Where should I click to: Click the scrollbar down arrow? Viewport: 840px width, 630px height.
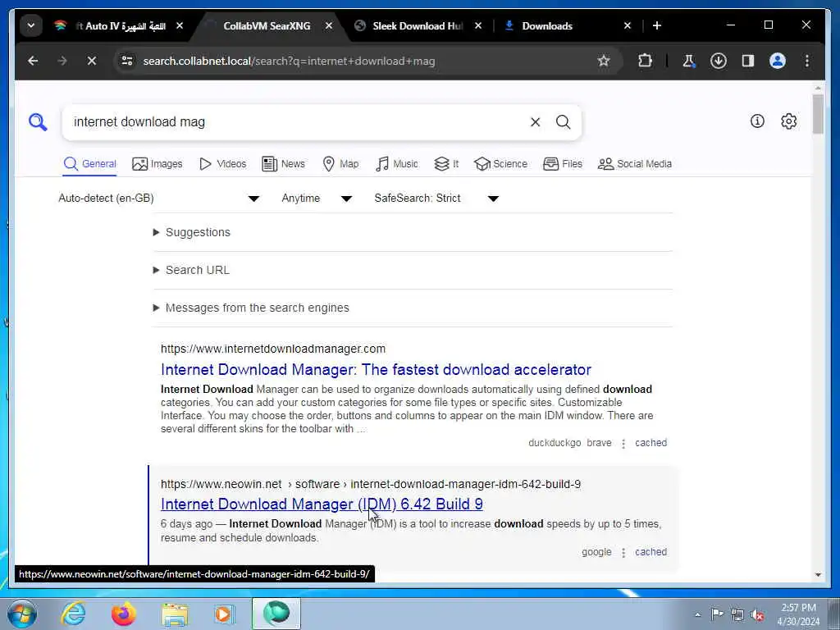818,575
